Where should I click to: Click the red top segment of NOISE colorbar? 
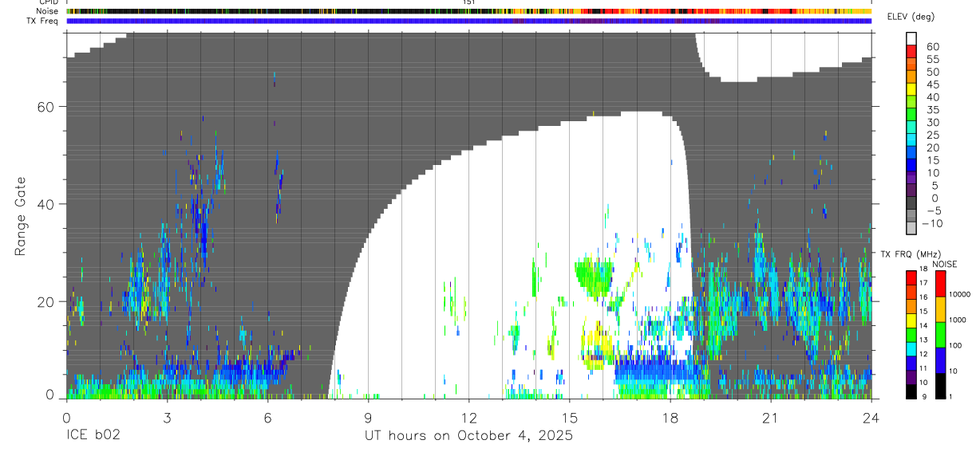pos(940,282)
